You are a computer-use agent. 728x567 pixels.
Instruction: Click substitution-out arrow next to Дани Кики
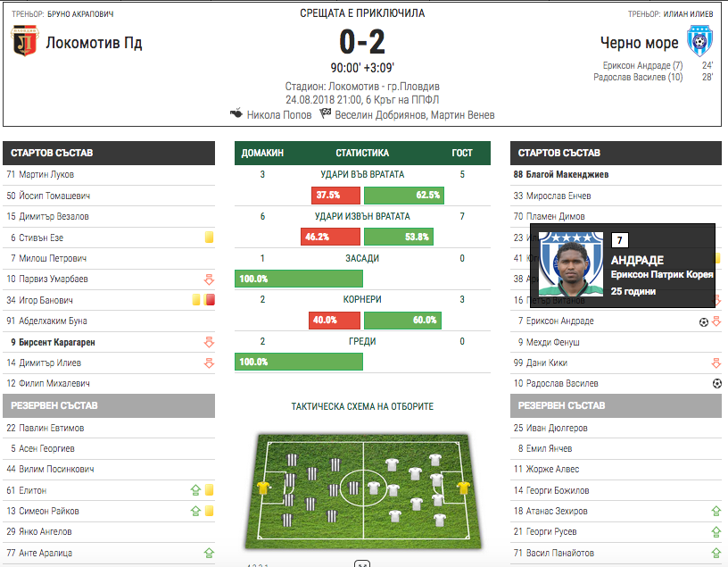716,363
